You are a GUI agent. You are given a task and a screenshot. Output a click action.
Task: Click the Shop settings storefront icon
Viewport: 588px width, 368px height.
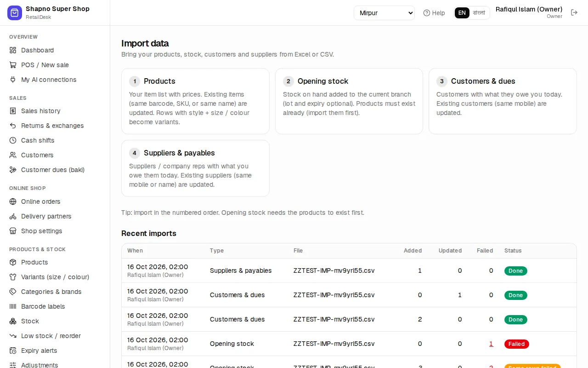click(13, 231)
